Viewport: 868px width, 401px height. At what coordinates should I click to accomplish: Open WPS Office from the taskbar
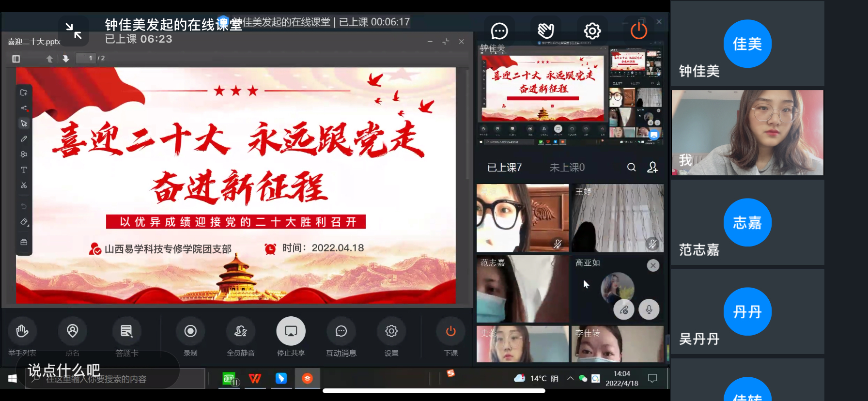[x=255, y=379]
